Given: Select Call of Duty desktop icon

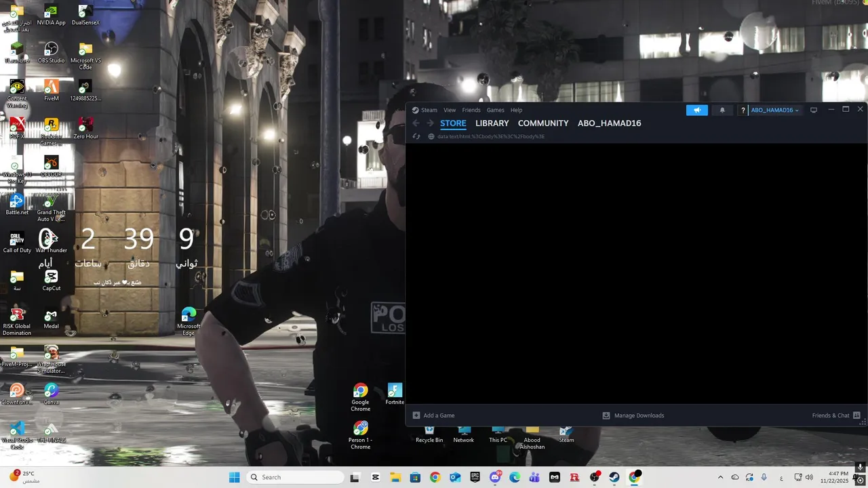Looking at the screenshot, I should (17, 243).
